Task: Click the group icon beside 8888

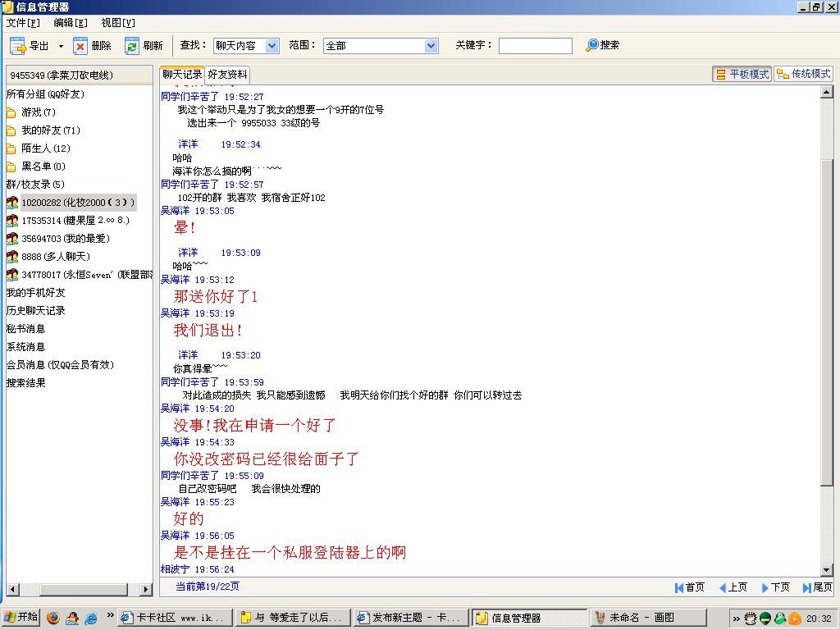Action: 11,257
